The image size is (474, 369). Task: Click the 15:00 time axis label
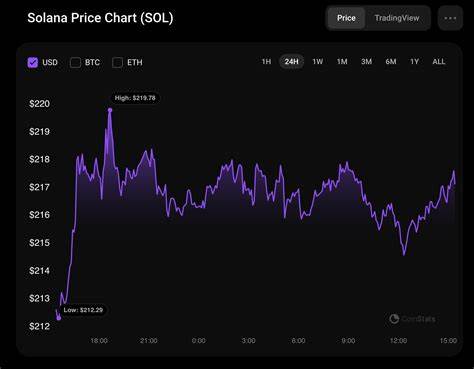coord(448,341)
